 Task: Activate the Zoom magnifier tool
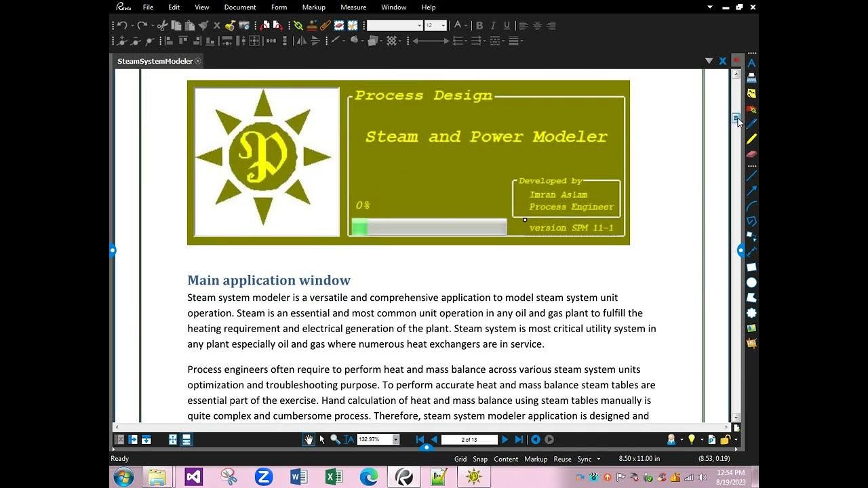coord(335,439)
